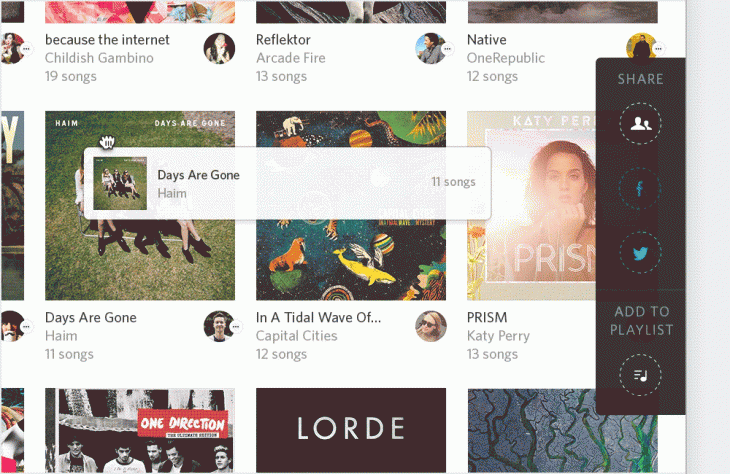Click the add to playlist icon

click(x=640, y=375)
